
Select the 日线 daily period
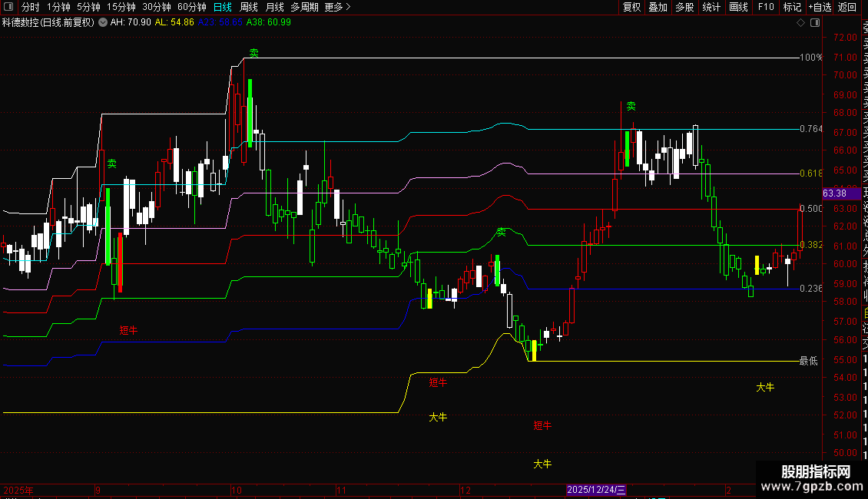pos(223,7)
